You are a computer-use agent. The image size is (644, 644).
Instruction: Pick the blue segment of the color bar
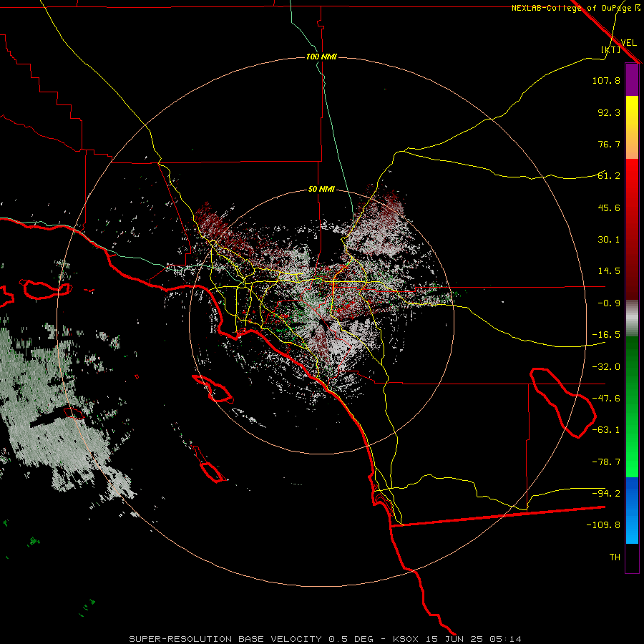click(632, 510)
